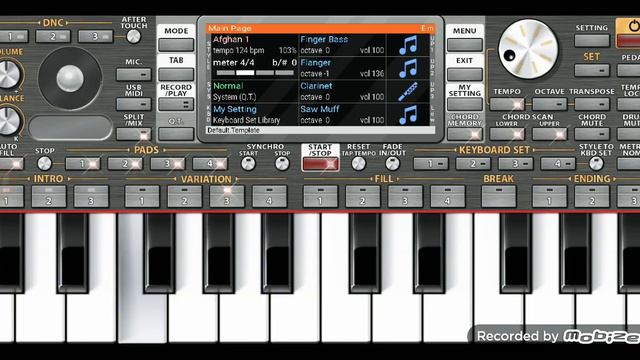640x360 pixels.
Task: Select Variation 1 button
Action: point(142,197)
